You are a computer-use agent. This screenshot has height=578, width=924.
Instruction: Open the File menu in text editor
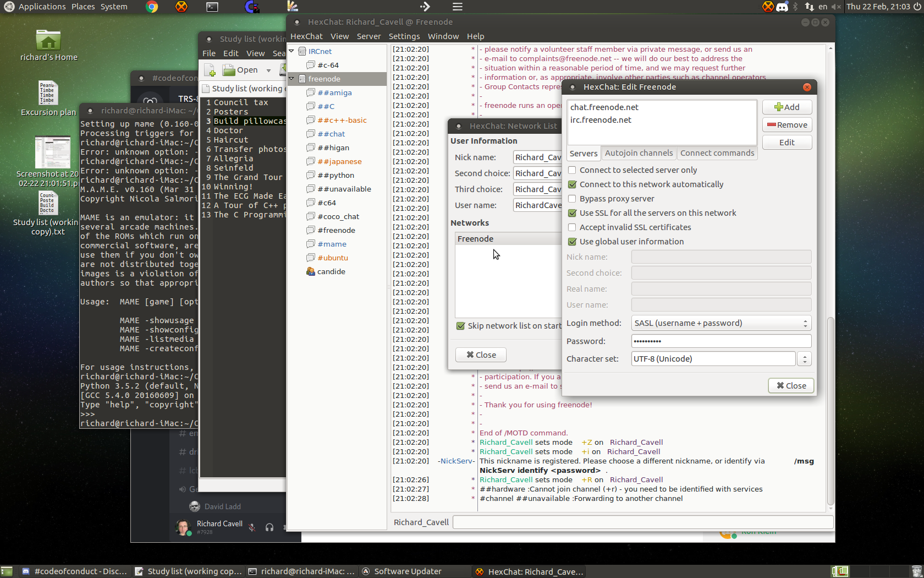tap(209, 53)
